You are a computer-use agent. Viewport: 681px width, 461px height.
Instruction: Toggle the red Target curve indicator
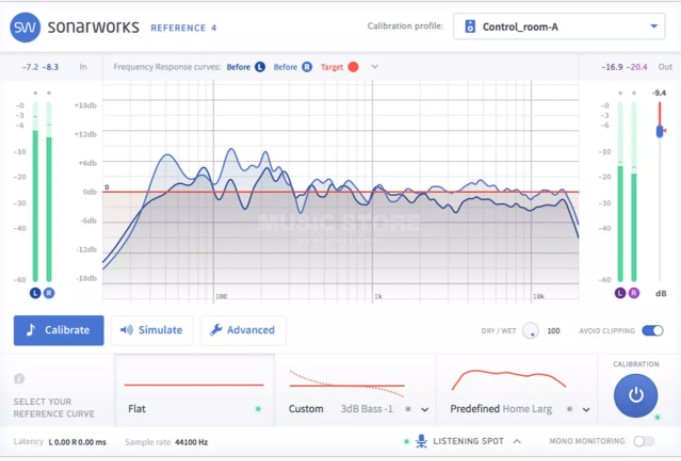354,67
